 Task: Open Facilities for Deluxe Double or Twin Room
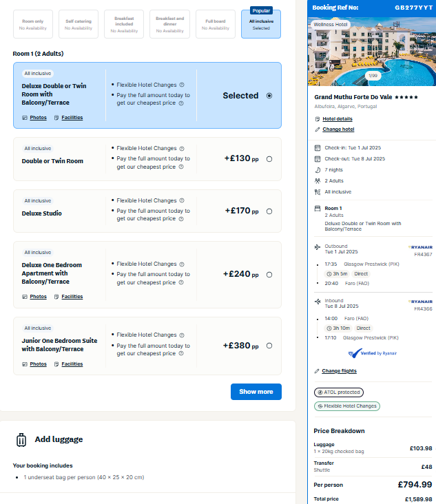[x=72, y=118]
